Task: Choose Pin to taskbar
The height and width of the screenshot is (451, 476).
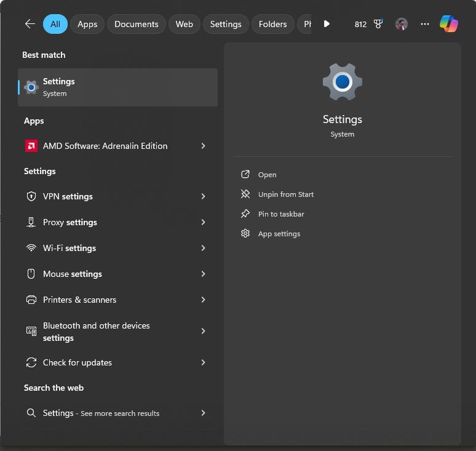Action: point(281,214)
